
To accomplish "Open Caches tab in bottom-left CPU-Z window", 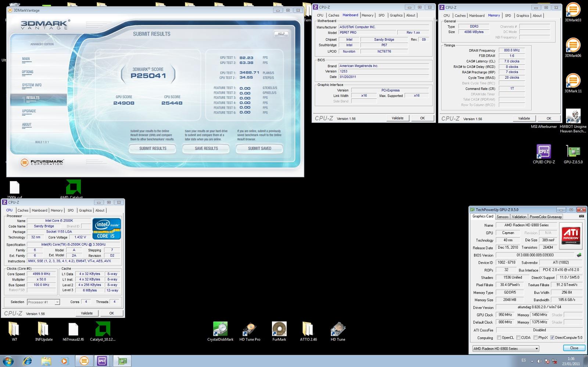I will coord(23,211).
